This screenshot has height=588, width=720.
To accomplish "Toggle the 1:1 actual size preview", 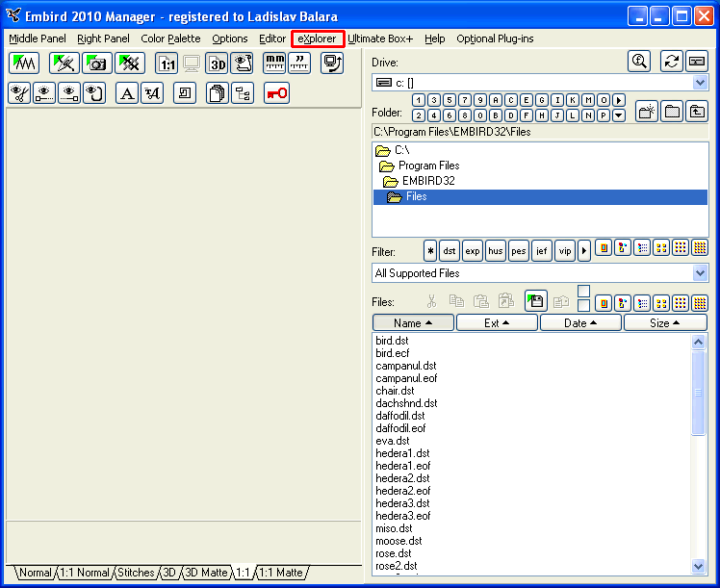I will 167,64.
